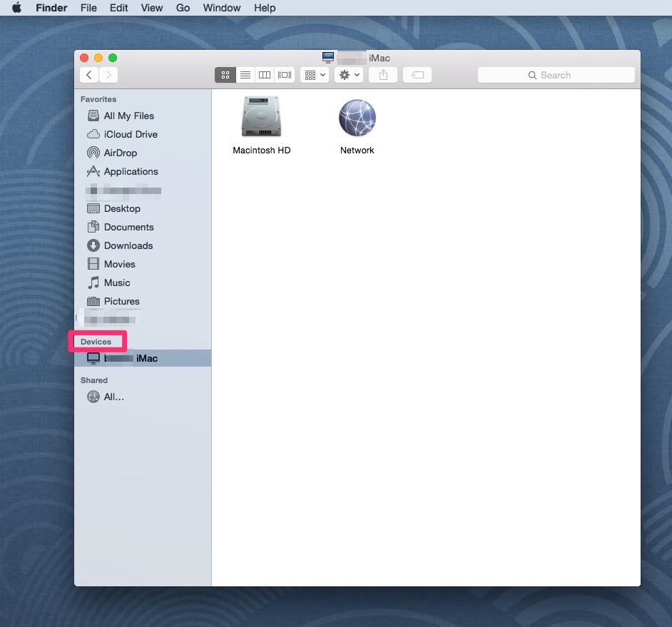The width and height of the screenshot is (672, 627).
Task: Click the iCloud Drive cloud icon
Action: (93, 134)
